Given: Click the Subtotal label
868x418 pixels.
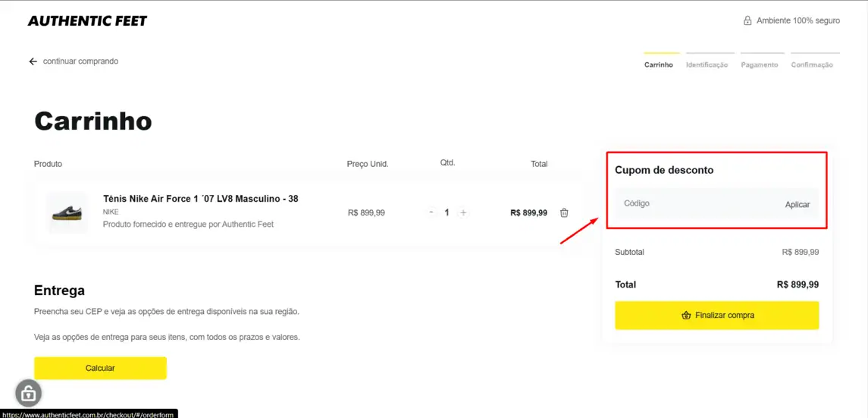Looking at the screenshot, I should pyautogui.click(x=629, y=253).
